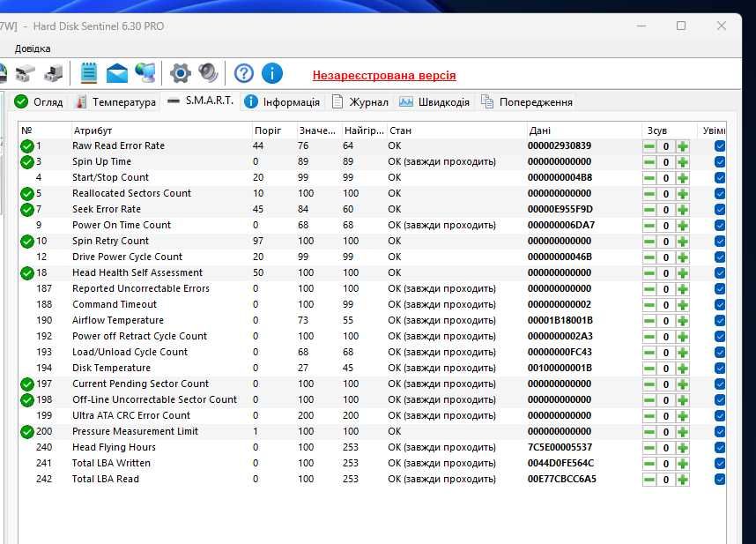Select the Airflow Temperature attribute name
Image resolution: width=756 pixels, height=544 pixels.
tap(118, 320)
